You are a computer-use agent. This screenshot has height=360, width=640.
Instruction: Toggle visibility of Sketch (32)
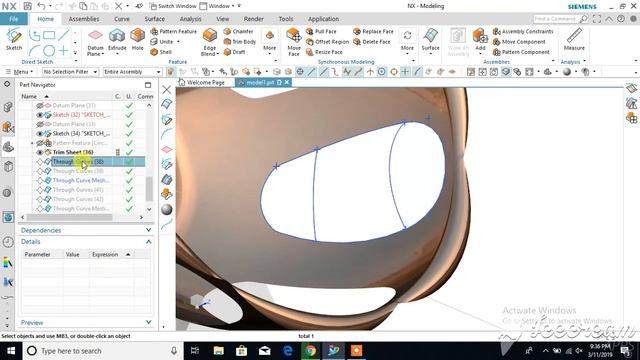pyautogui.click(x=40, y=115)
